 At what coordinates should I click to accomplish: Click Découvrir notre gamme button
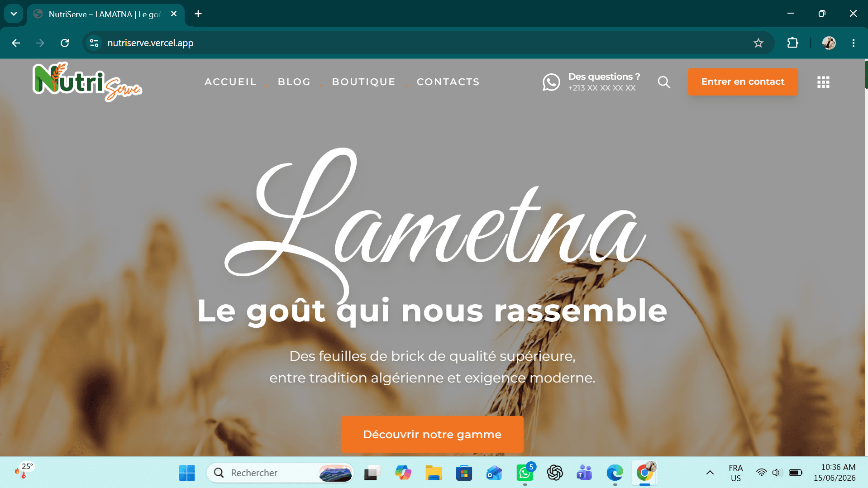(x=432, y=435)
